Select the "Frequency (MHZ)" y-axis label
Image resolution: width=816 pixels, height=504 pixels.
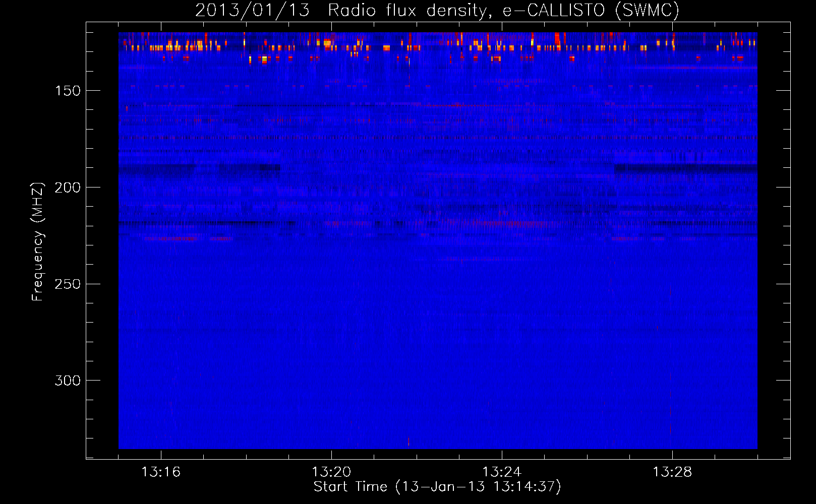(38, 242)
